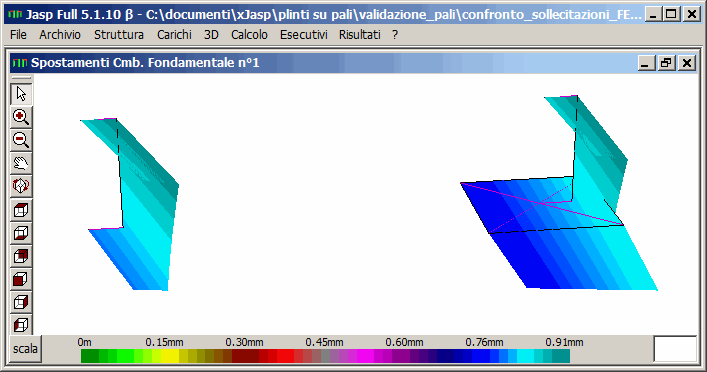Click the scala button

point(25,349)
